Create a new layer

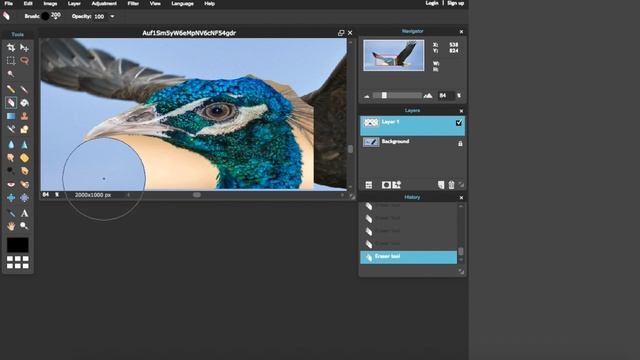(441, 185)
